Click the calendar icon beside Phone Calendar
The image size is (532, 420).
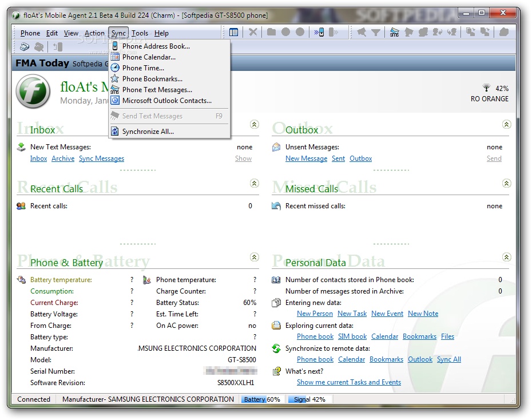(115, 57)
